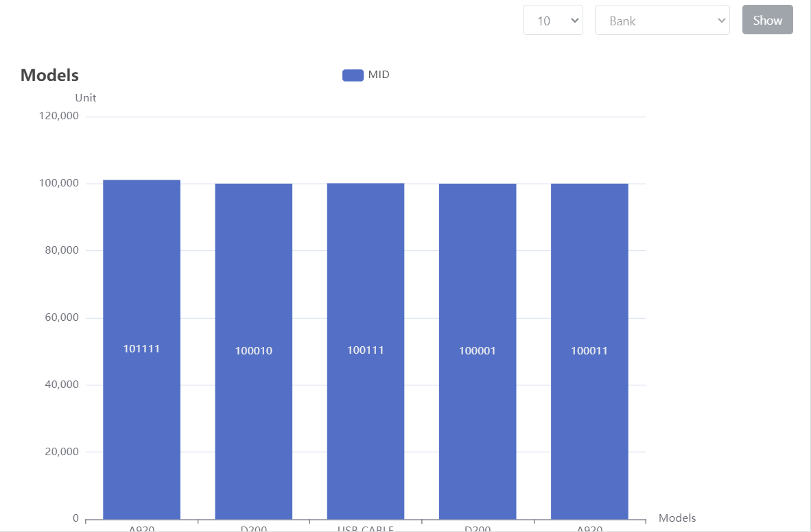Click the Models x-axis name at right

tap(677, 518)
